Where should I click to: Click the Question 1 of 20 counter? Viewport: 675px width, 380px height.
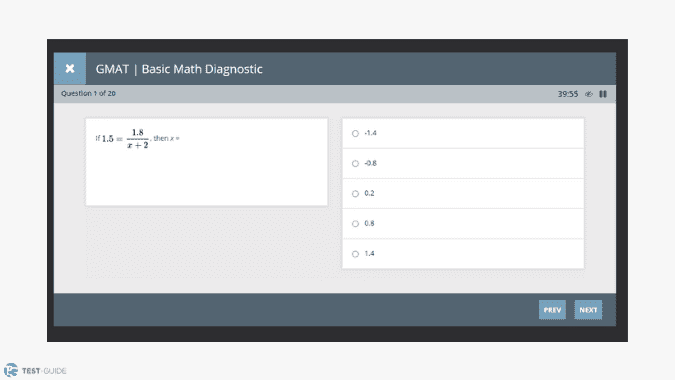[x=88, y=93]
